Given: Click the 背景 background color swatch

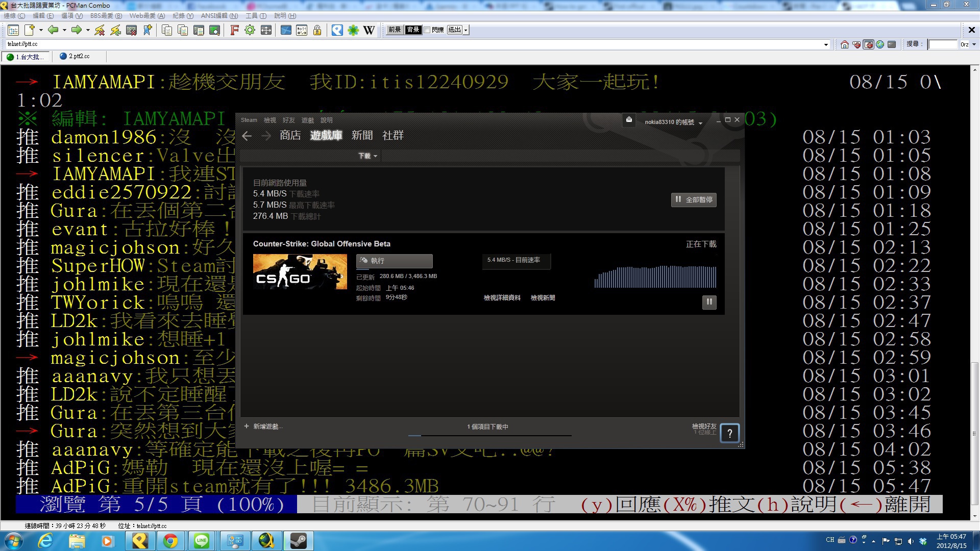Looking at the screenshot, I should coord(413,30).
